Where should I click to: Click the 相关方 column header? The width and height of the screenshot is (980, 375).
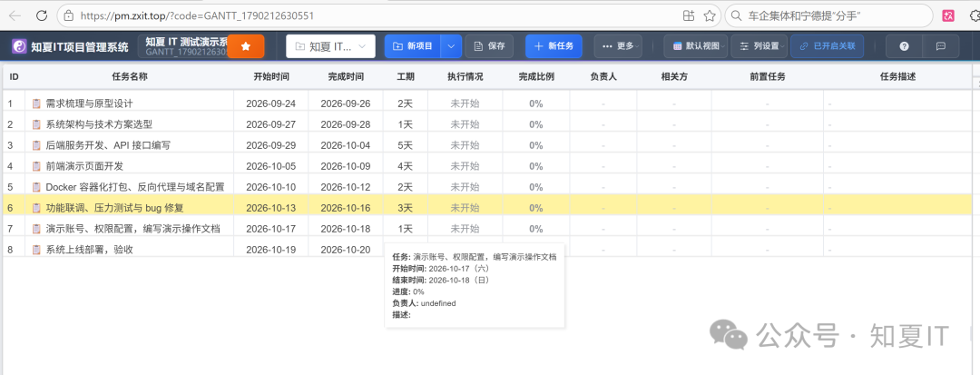(674, 77)
